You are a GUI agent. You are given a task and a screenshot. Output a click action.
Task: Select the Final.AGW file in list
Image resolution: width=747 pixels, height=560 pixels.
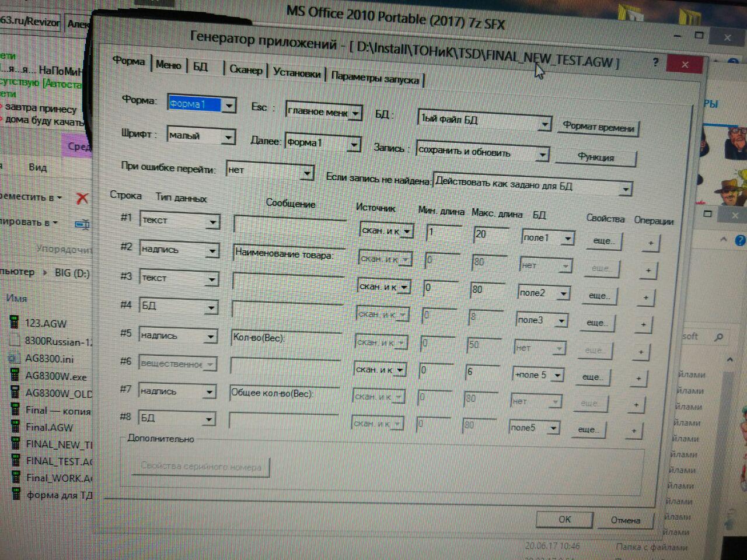49,427
